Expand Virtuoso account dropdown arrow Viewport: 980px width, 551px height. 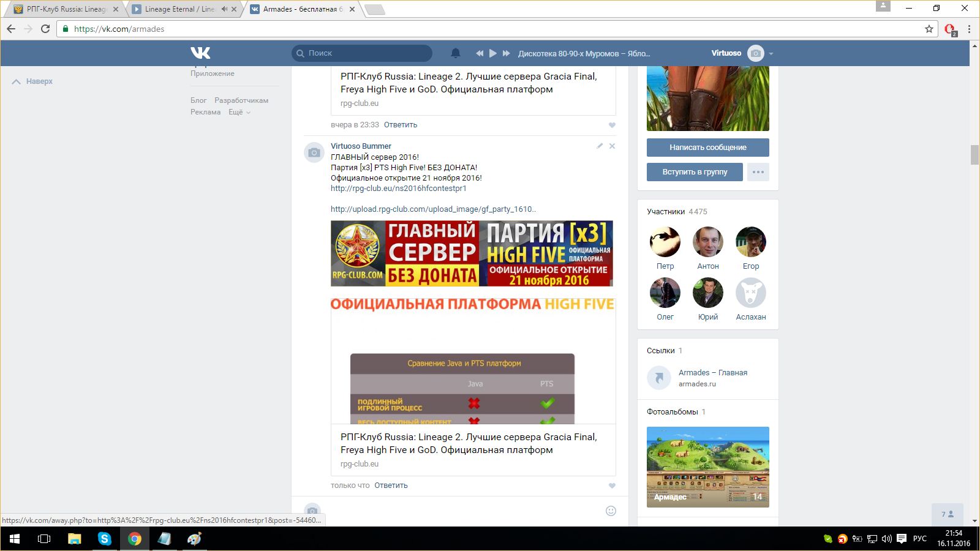pyautogui.click(x=771, y=54)
